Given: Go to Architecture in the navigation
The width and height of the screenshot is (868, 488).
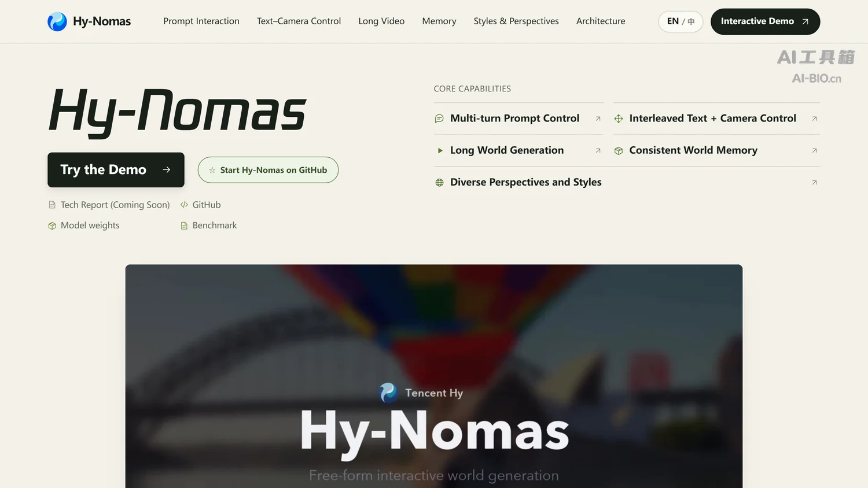Looking at the screenshot, I should (x=601, y=21).
